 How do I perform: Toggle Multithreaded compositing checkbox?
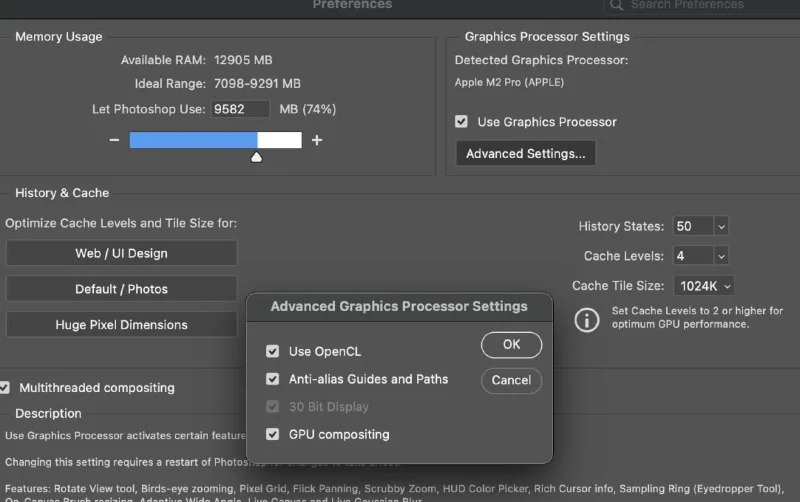click(6, 388)
